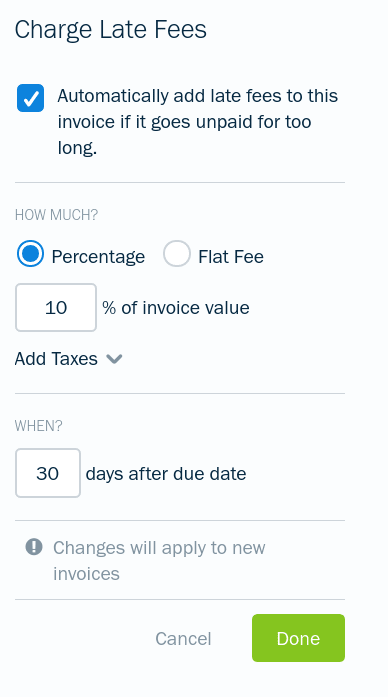Click the 'Percentage' option label
Viewport: 388px width, 697px height.
point(98,256)
